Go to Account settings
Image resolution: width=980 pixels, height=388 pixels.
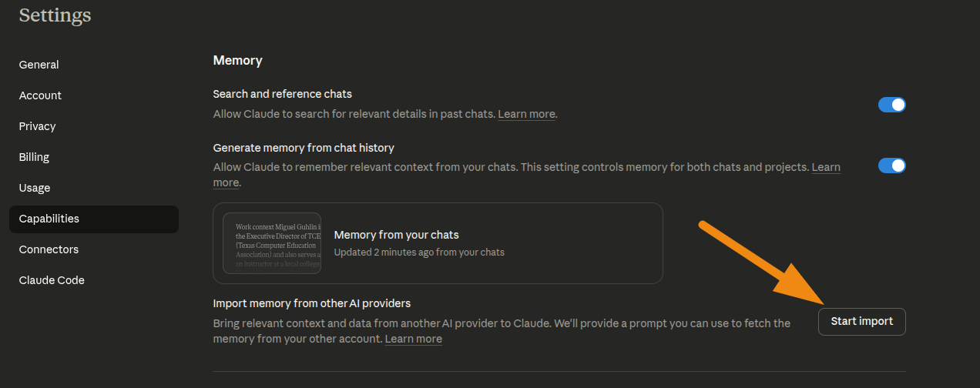(x=40, y=95)
